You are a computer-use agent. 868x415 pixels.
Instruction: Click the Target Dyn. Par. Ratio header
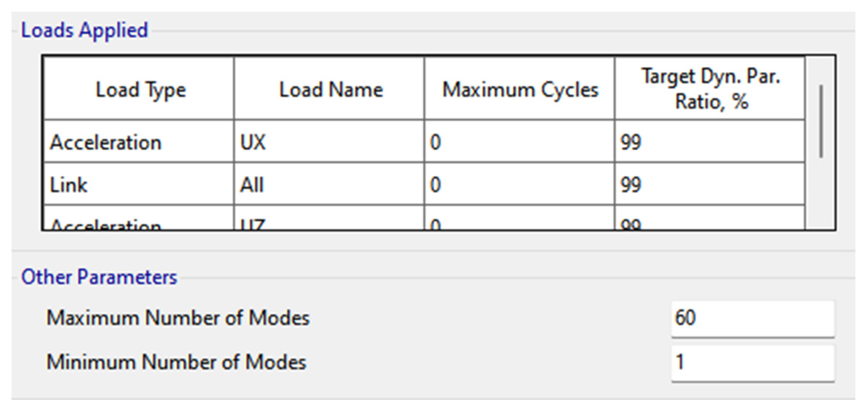click(x=710, y=88)
